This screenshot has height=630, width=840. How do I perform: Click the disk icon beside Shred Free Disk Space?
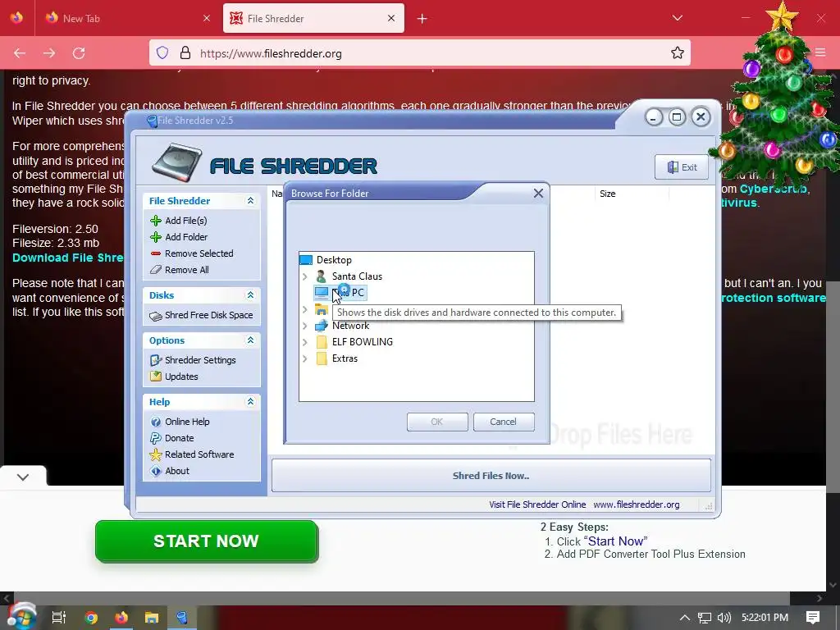click(x=156, y=316)
